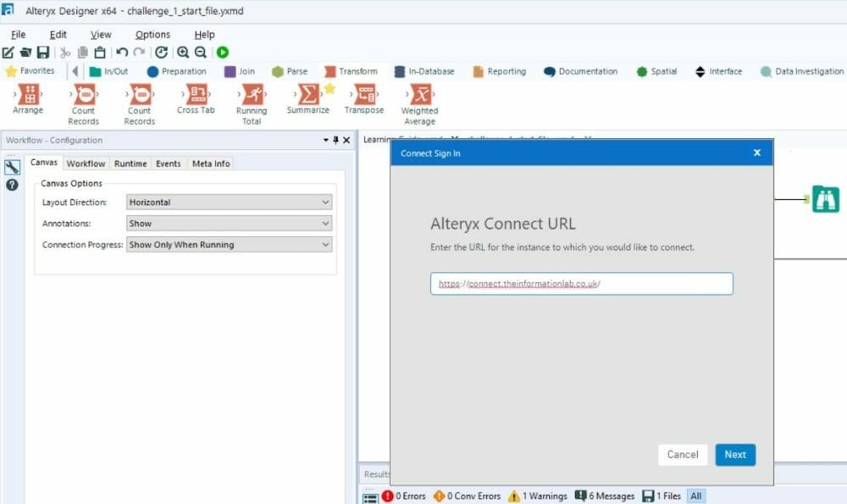
Task: Open the Transform tool category
Action: pos(352,71)
